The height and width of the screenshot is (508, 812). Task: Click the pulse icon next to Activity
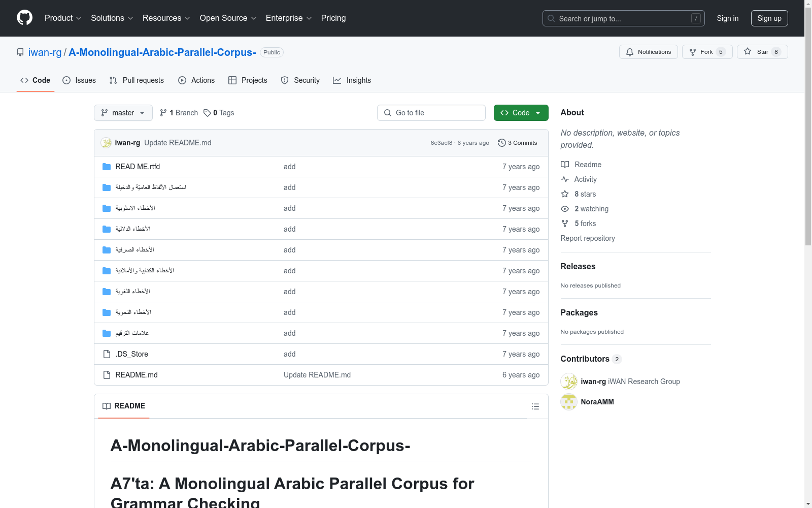[x=565, y=179]
